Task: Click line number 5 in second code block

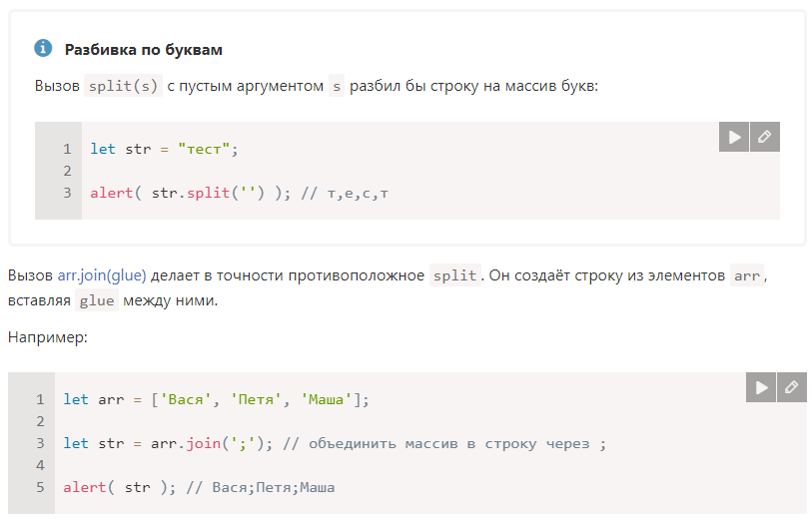Action: (x=40, y=487)
